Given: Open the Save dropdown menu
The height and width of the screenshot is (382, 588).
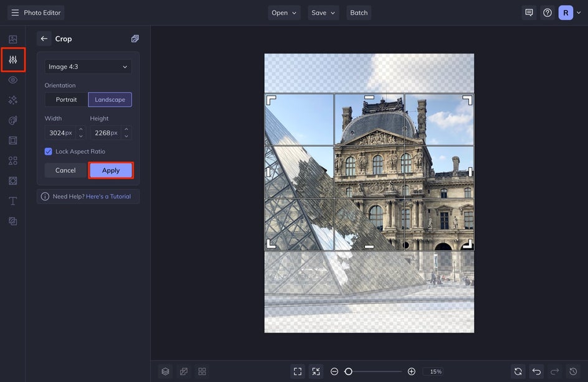Looking at the screenshot, I should [323, 12].
